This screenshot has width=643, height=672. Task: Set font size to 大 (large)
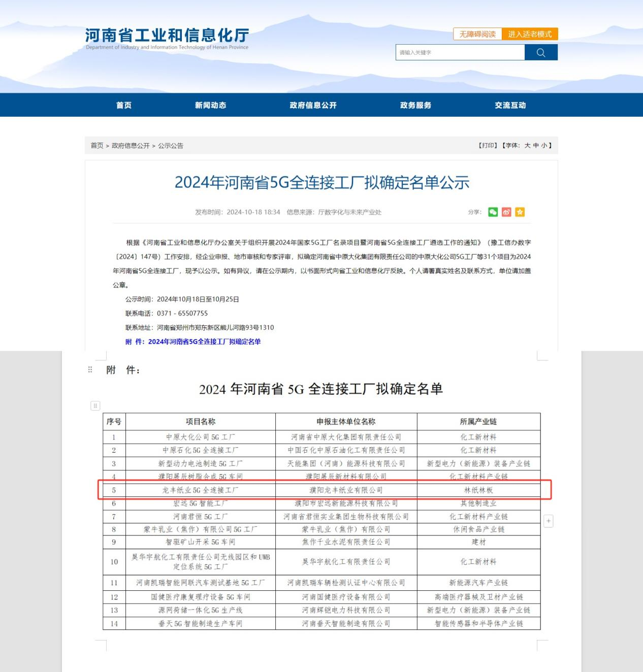pos(527,146)
